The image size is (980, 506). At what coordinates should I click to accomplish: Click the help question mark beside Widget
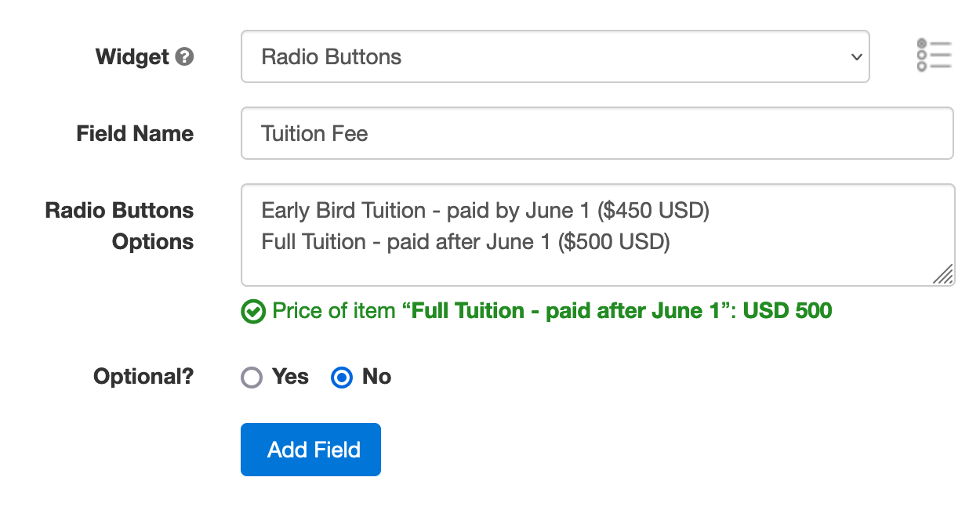pyautogui.click(x=184, y=57)
